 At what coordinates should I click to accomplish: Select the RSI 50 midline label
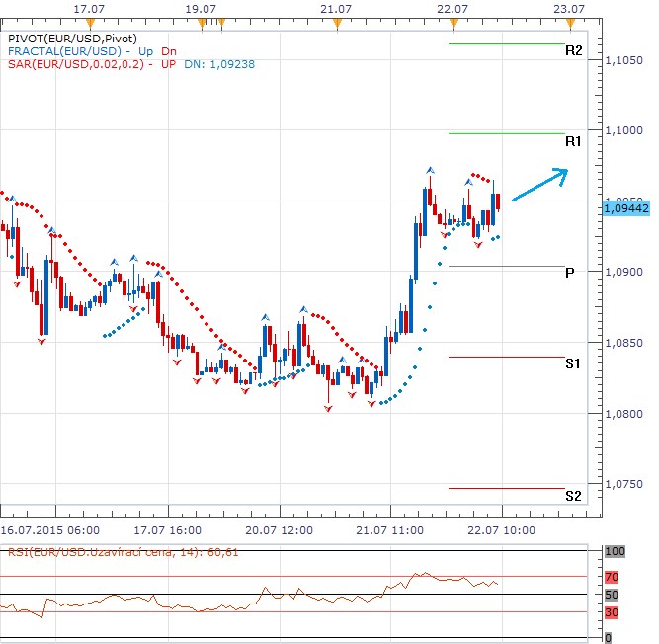(612, 595)
